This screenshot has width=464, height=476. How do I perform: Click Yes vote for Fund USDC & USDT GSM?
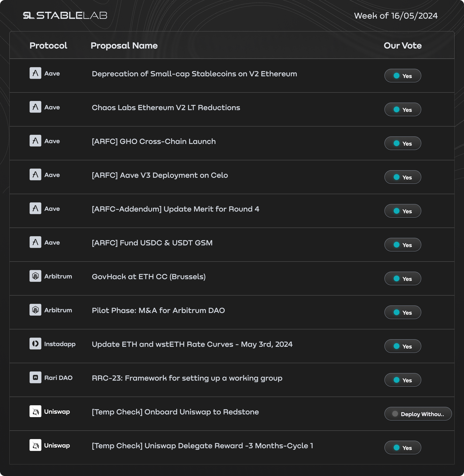(x=403, y=245)
